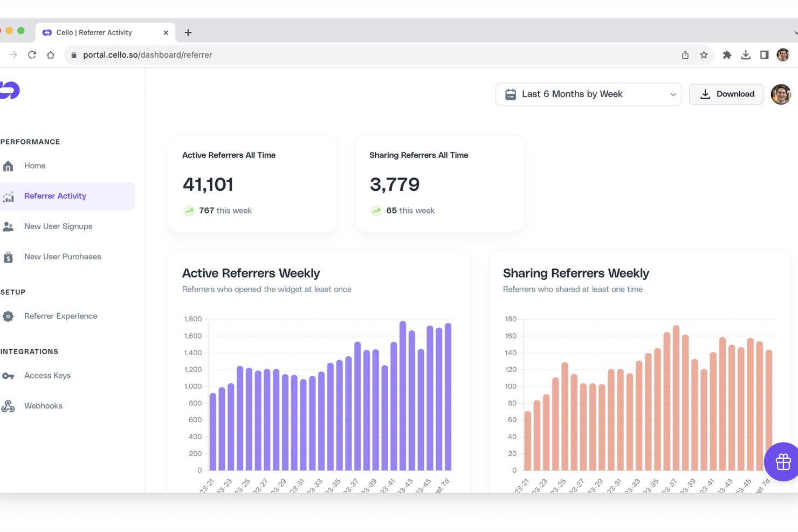This screenshot has height=532, width=798.
Task: Switch to the Cello Referrer Activity browser tab
Action: click(x=94, y=32)
